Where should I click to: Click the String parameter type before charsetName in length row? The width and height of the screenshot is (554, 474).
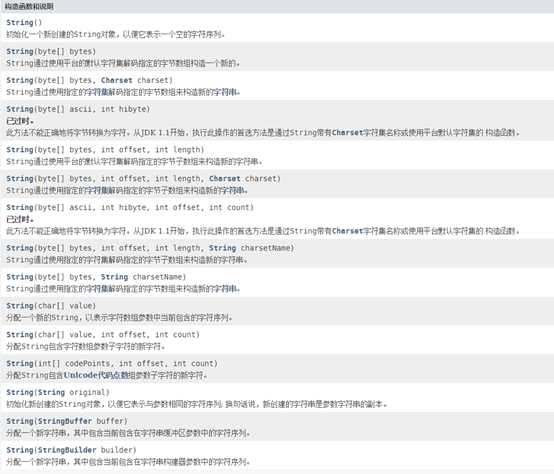click(223, 248)
